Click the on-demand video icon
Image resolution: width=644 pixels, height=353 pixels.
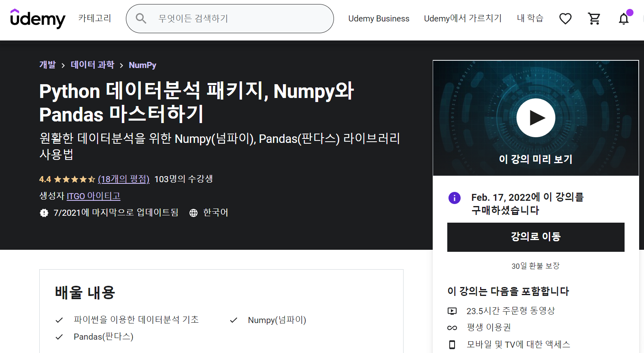click(x=452, y=311)
